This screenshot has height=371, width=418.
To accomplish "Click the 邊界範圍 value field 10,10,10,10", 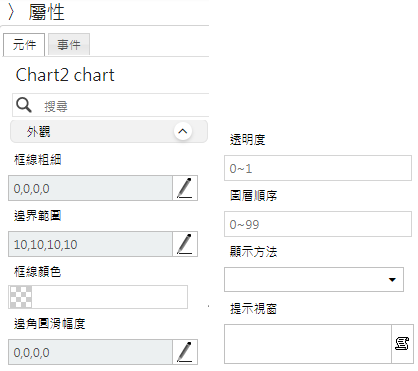I will [90, 244].
